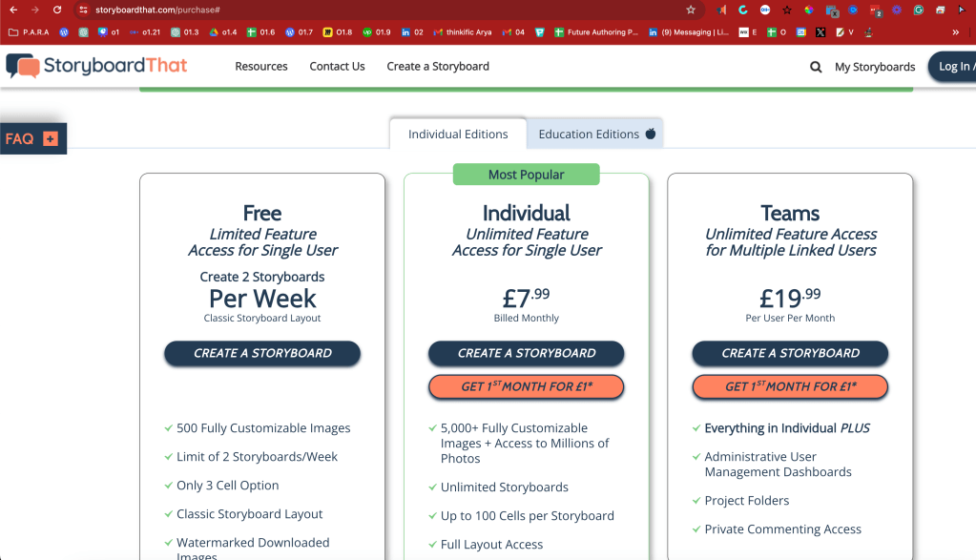Open the purple gear extension icon
The height and width of the screenshot is (560, 976).
click(x=897, y=10)
